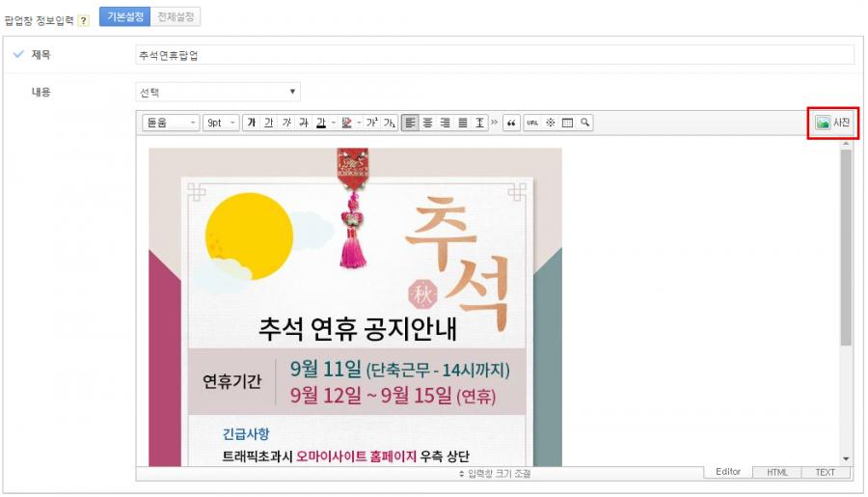Insert special character symbol
Screen dimensions: 868x497
click(x=550, y=124)
